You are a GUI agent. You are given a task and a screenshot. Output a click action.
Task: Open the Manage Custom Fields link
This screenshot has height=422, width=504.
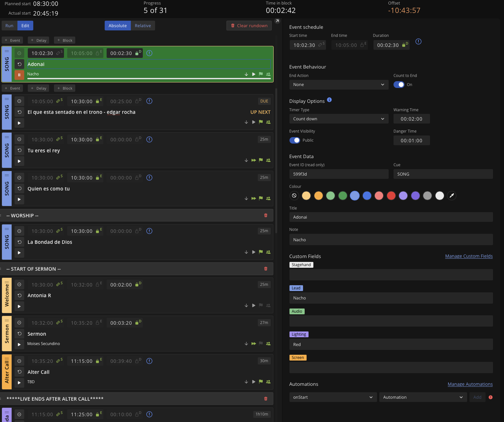[x=469, y=256]
